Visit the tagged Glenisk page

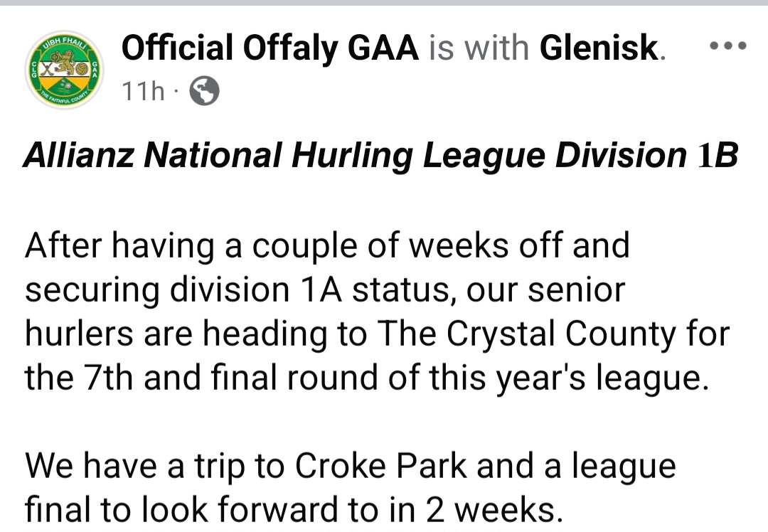599,48
